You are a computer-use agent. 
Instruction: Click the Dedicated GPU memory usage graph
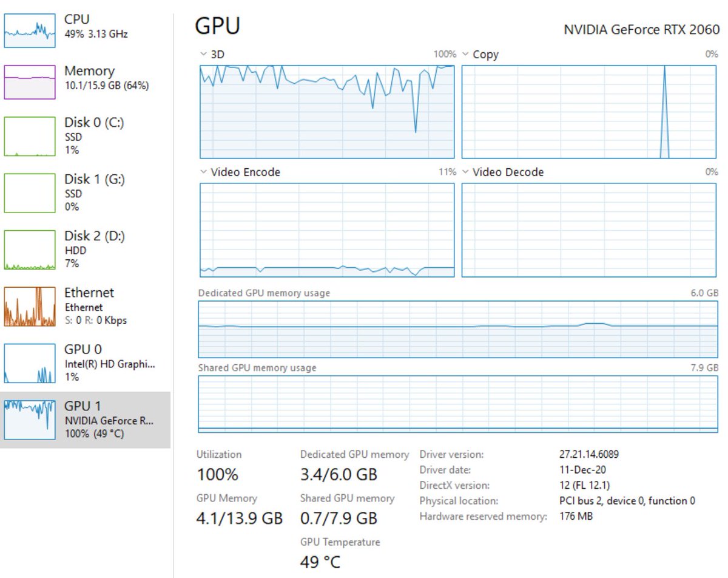[458, 329]
